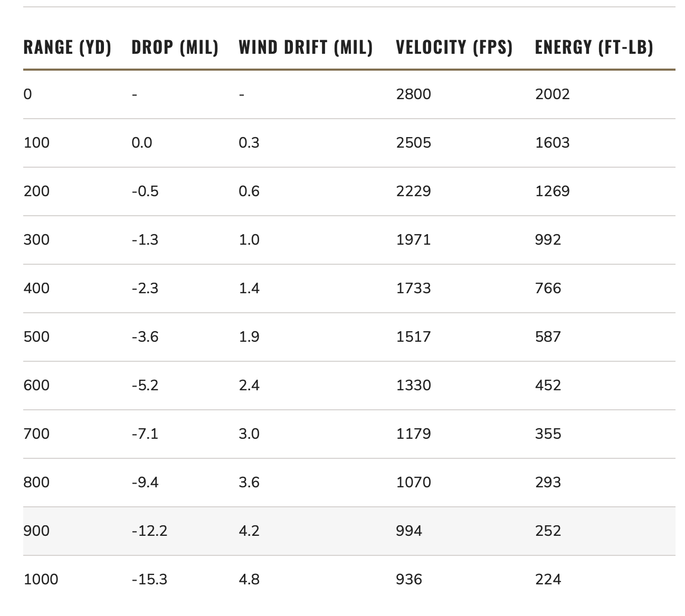Click the ENERGY (FT-LB) column header
The image size is (685, 616).
594,47
